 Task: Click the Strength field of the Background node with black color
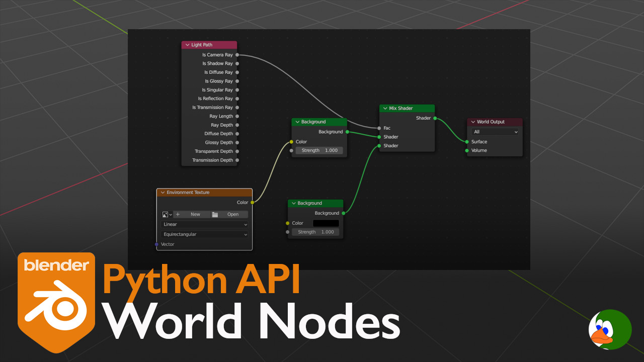coord(315,232)
